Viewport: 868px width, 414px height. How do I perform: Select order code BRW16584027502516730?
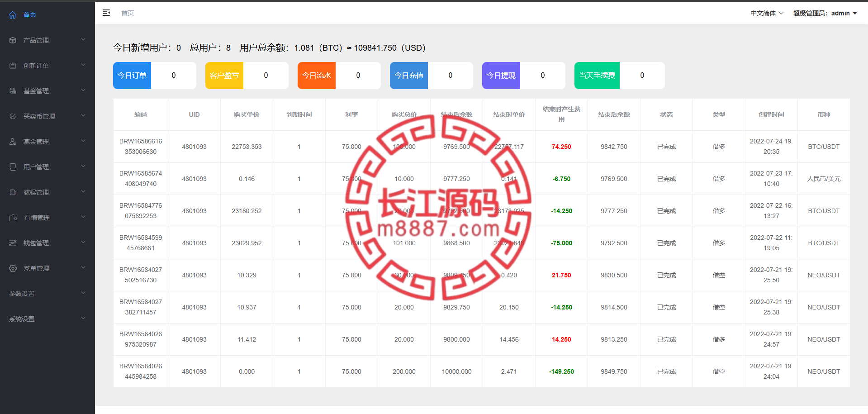click(141, 275)
